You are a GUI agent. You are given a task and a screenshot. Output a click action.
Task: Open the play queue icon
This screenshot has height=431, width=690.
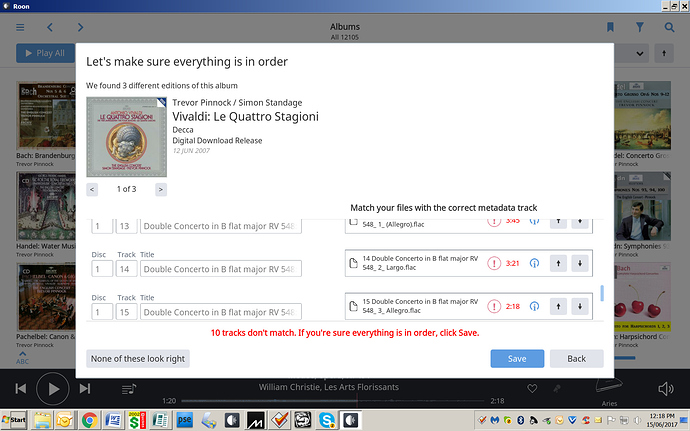point(128,389)
